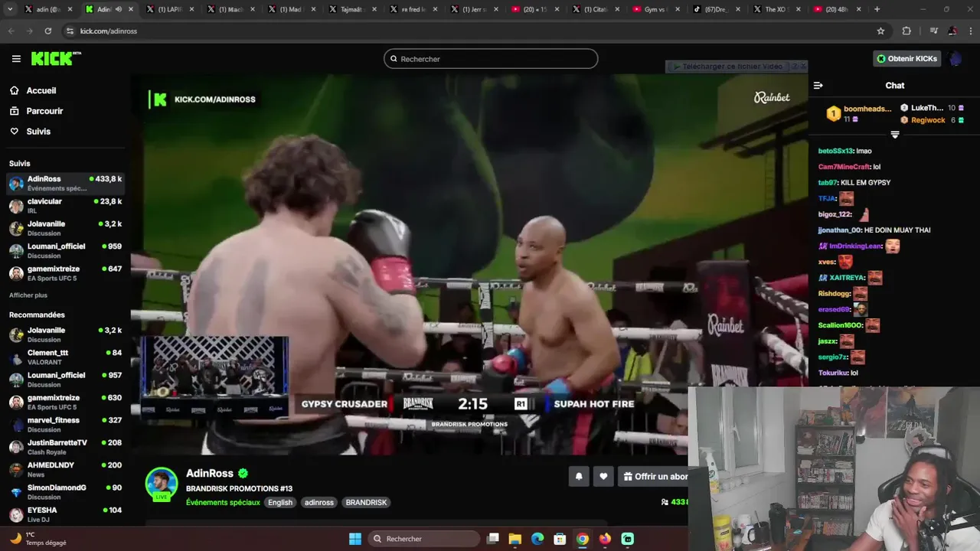The image size is (980, 551).
Task: Click the kick.com/adinross address bar
Action: click(467, 31)
